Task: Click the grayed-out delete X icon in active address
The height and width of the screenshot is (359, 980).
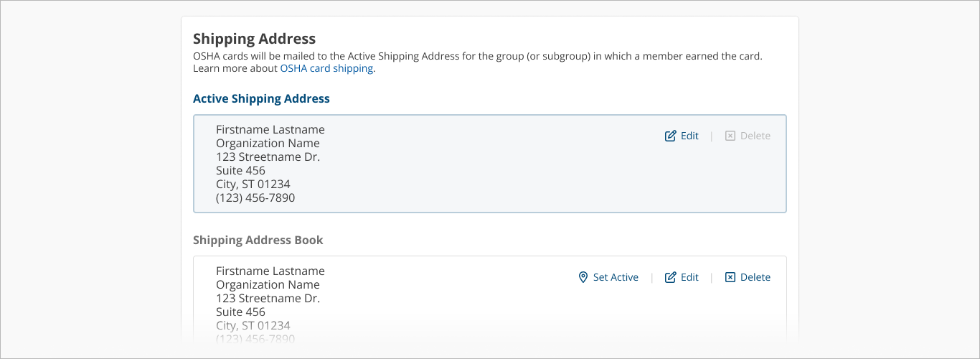Action: (x=730, y=136)
